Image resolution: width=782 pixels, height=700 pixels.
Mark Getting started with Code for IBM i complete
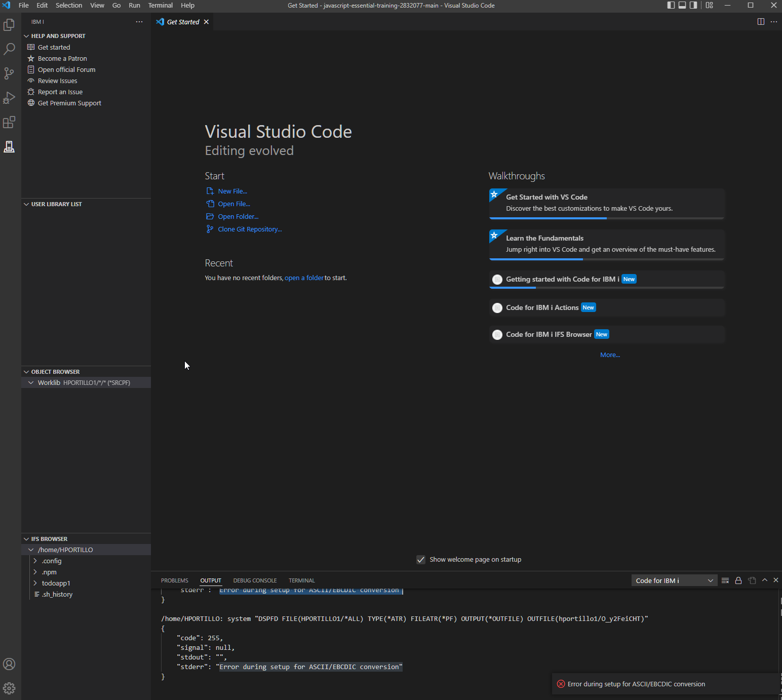(x=497, y=279)
